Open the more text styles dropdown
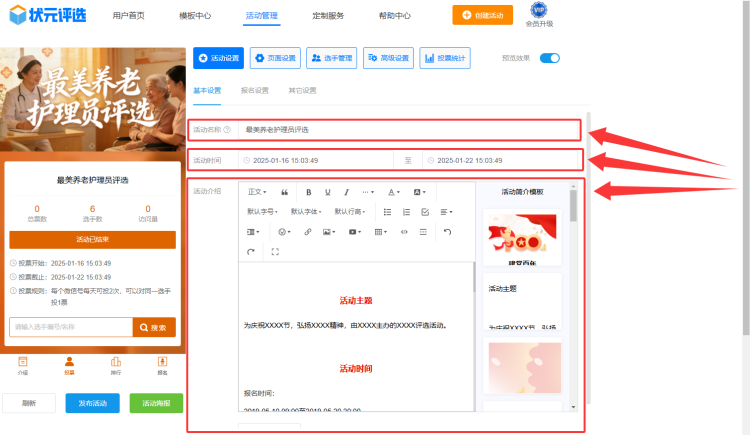The width and height of the screenshot is (750, 435). point(368,192)
